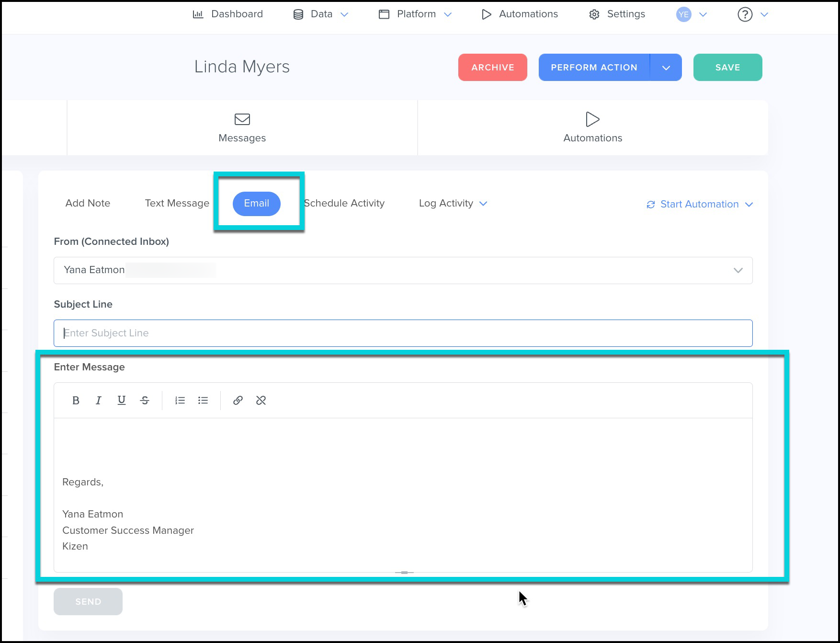Apply strikethrough formatting to text
840x643 pixels.
(x=145, y=401)
